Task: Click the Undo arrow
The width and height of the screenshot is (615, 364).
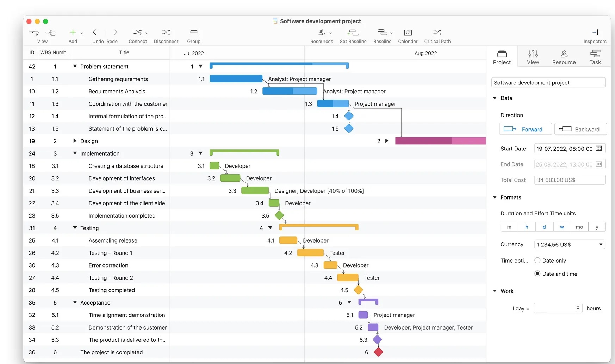Action: click(94, 33)
